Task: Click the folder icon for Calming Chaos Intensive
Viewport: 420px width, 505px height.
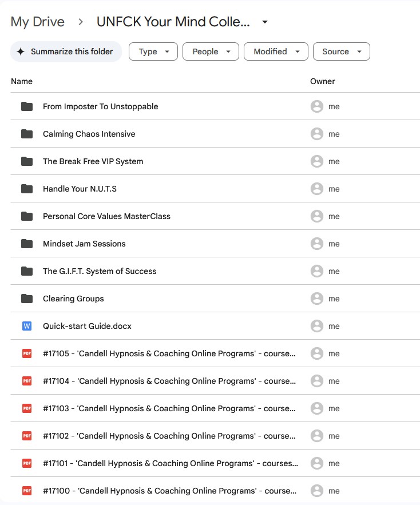Action: [x=27, y=134]
